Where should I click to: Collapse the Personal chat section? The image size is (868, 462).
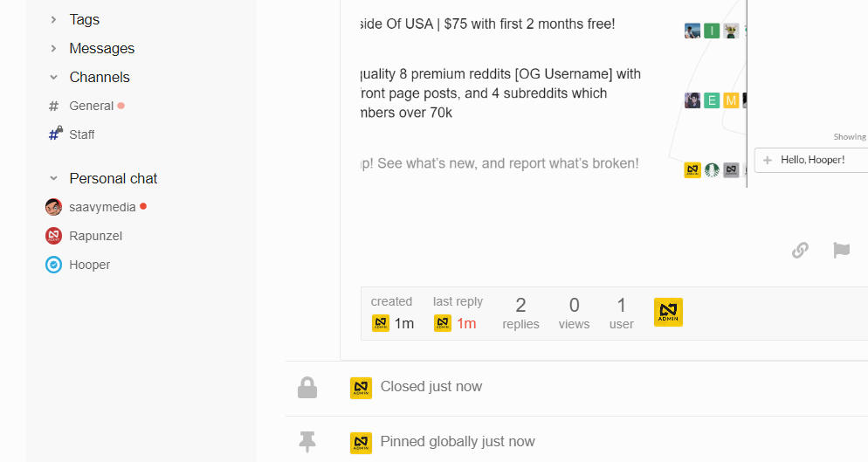pos(53,178)
